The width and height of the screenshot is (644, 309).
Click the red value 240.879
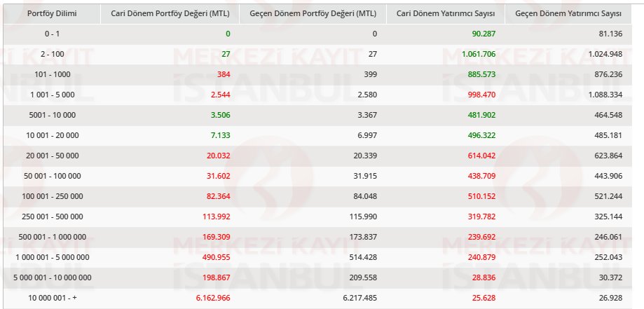(x=481, y=257)
